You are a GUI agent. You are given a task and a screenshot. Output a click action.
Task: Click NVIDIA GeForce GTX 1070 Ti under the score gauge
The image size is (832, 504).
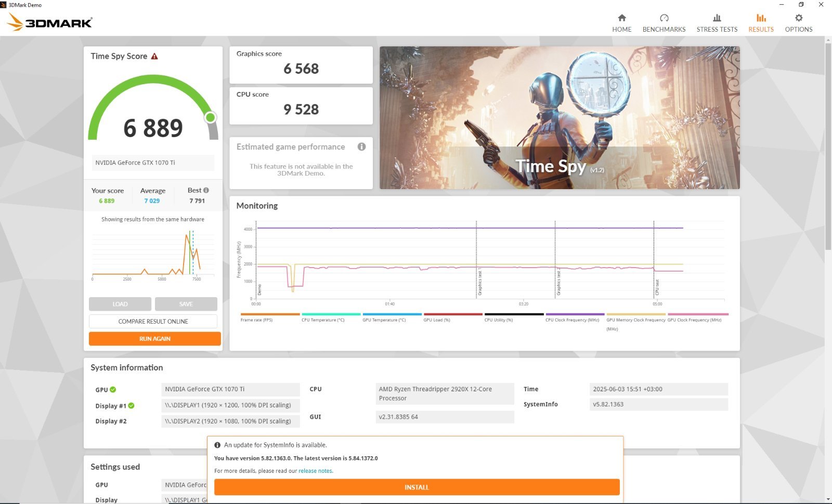(153, 163)
